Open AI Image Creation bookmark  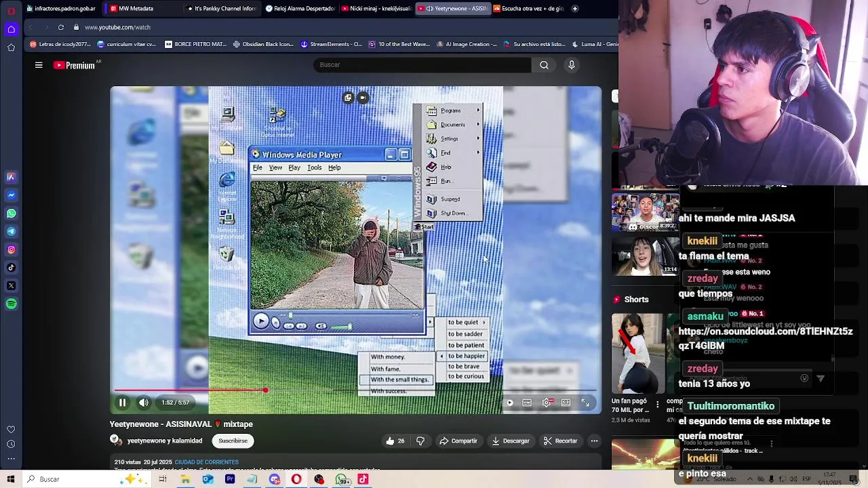tap(467, 44)
